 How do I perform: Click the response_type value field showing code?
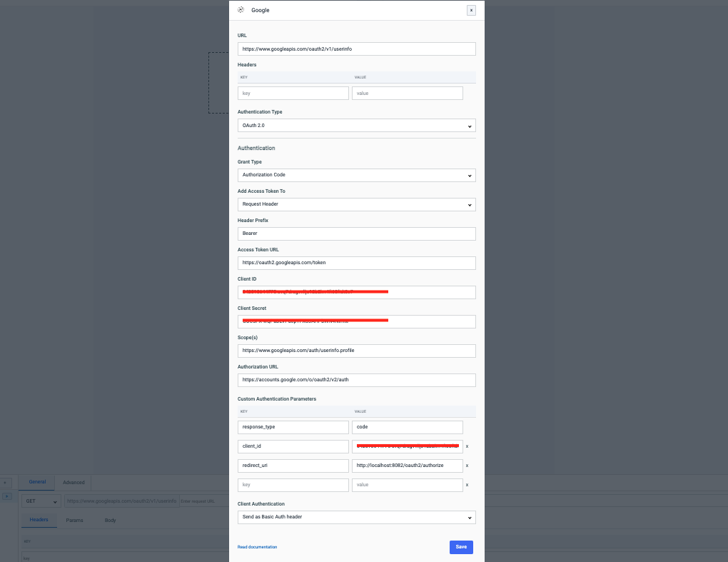point(407,427)
